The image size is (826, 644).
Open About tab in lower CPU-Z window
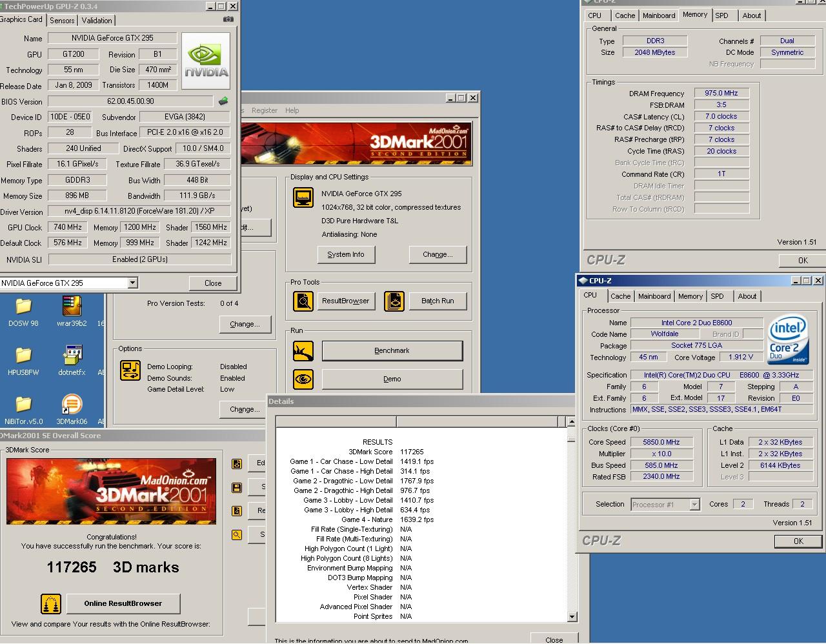click(x=747, y=296)
